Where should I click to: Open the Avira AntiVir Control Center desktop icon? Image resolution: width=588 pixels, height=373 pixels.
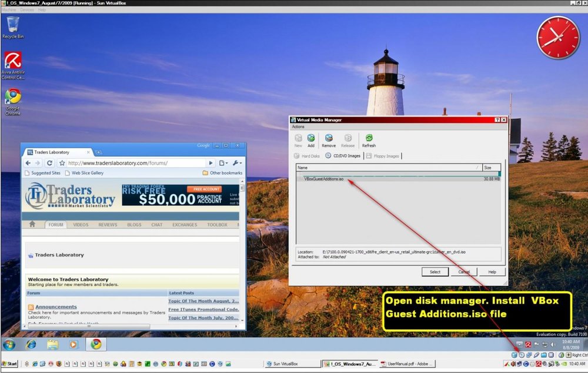pos(13,66)
